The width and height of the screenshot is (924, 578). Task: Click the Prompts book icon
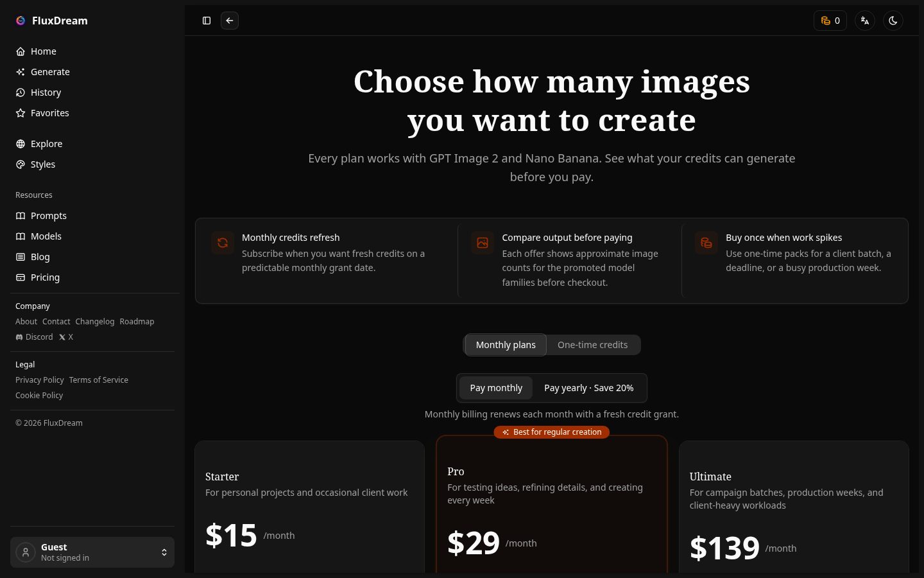point(21,216)
